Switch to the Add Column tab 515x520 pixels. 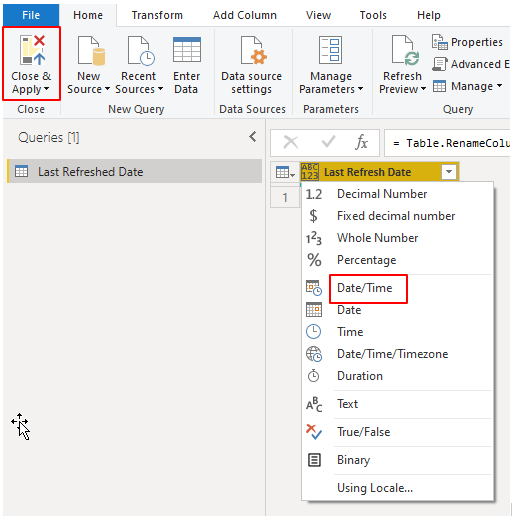(245, 15)
